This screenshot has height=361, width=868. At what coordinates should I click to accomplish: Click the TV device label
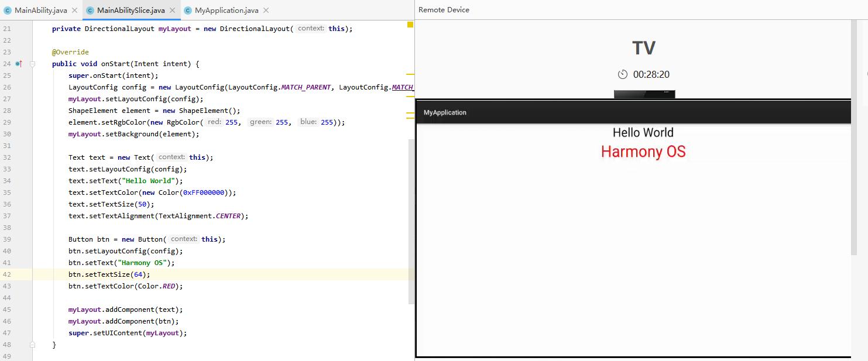(643, 48)
